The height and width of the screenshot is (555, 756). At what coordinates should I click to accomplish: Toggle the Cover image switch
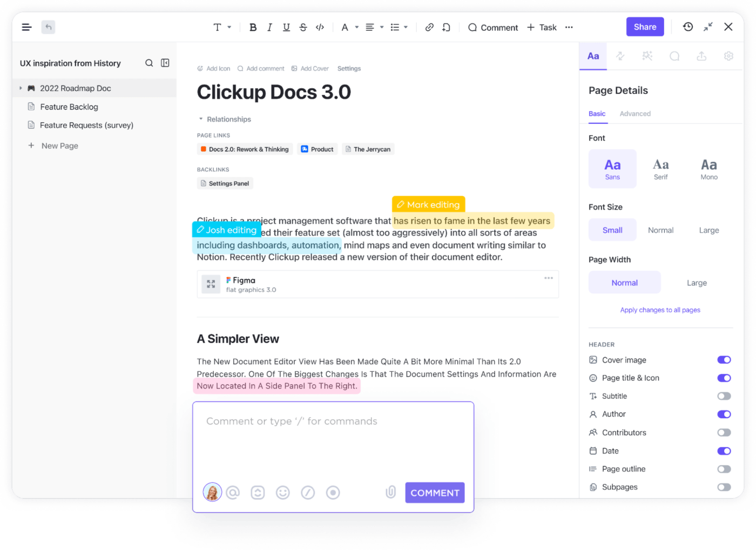pyautogui.click(x=724, y=360)
